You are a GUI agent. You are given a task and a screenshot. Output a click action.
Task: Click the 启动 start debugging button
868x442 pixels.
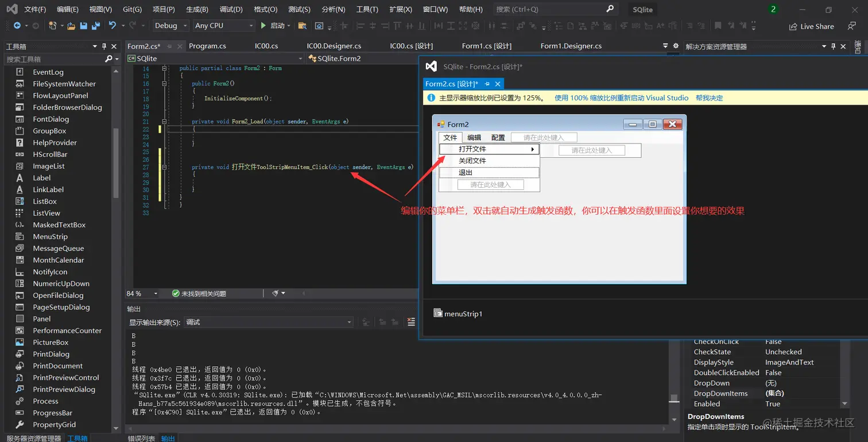click(x=273, y=26)
